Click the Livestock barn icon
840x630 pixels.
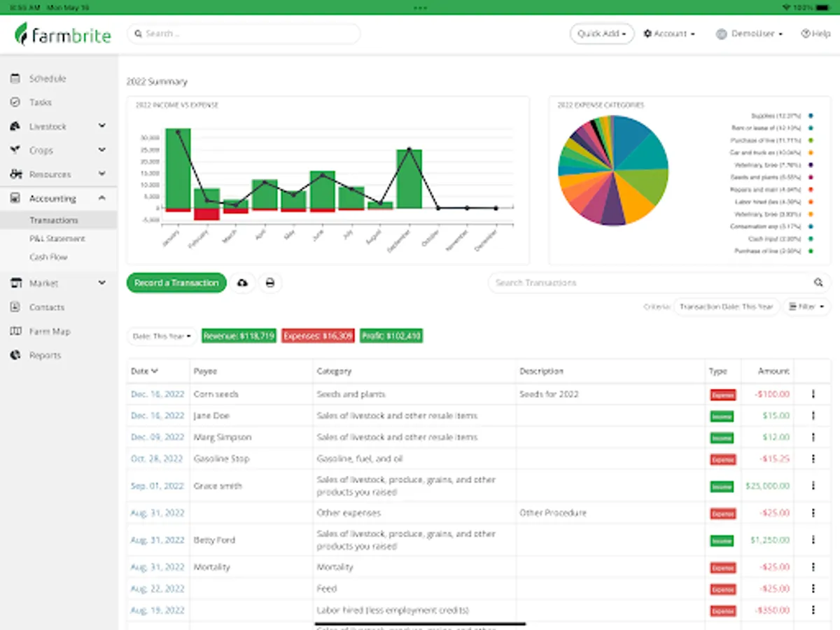pyautogui.click(x=15, y=127)
